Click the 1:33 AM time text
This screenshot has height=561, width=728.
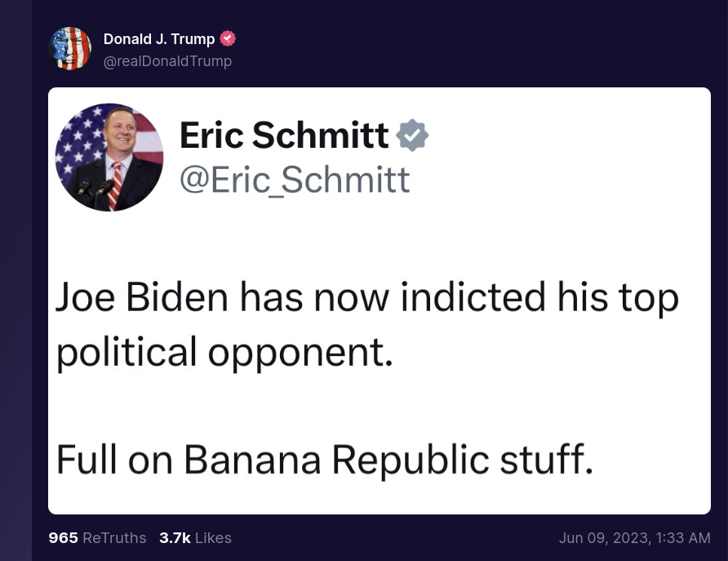[x=683, y=538]
